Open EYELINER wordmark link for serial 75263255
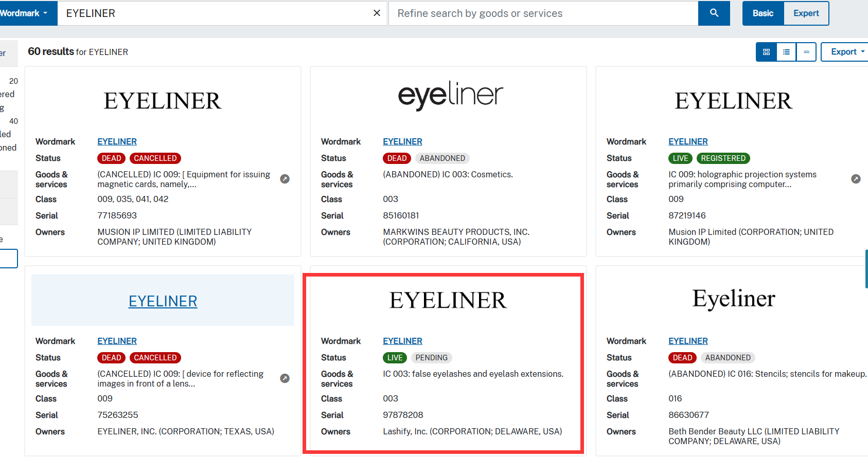The height and width of the screenshot is (458, 868). (x=117, y=341)
